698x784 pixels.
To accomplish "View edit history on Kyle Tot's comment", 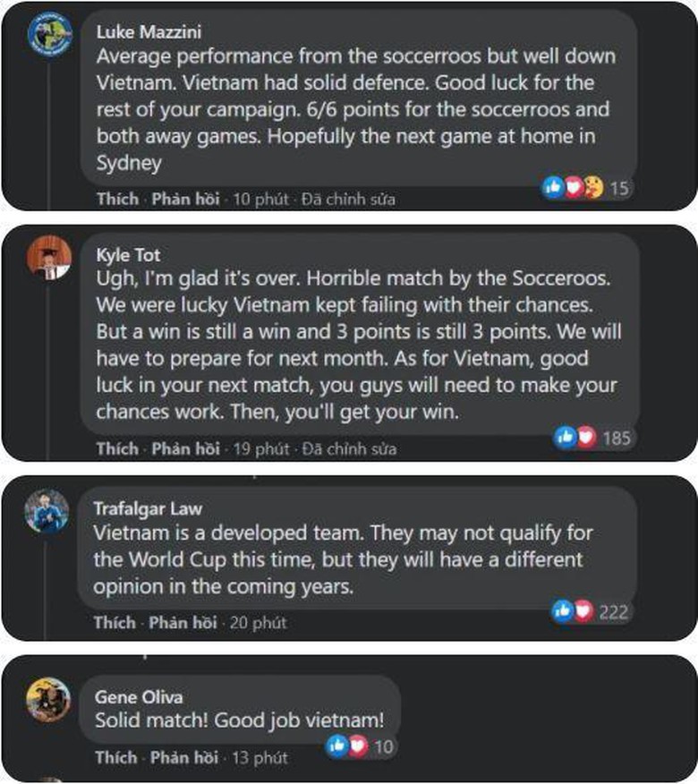I will 348,448.
